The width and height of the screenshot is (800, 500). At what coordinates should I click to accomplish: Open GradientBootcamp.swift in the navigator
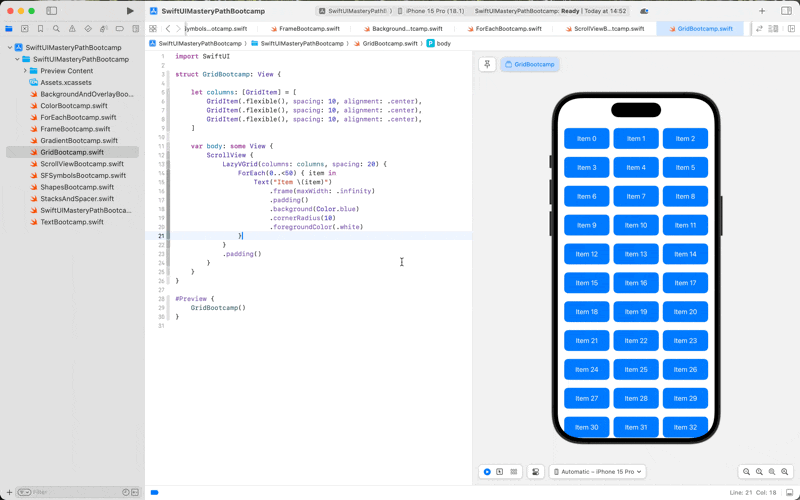79,140
